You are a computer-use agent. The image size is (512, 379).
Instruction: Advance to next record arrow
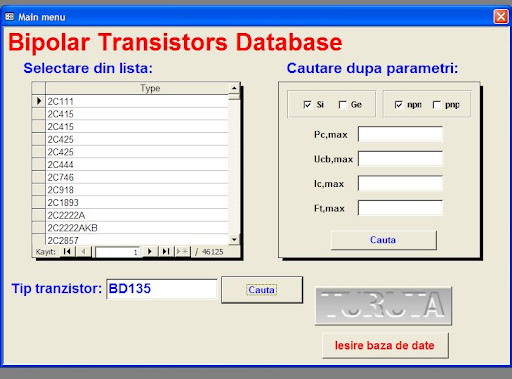[150, 251]
